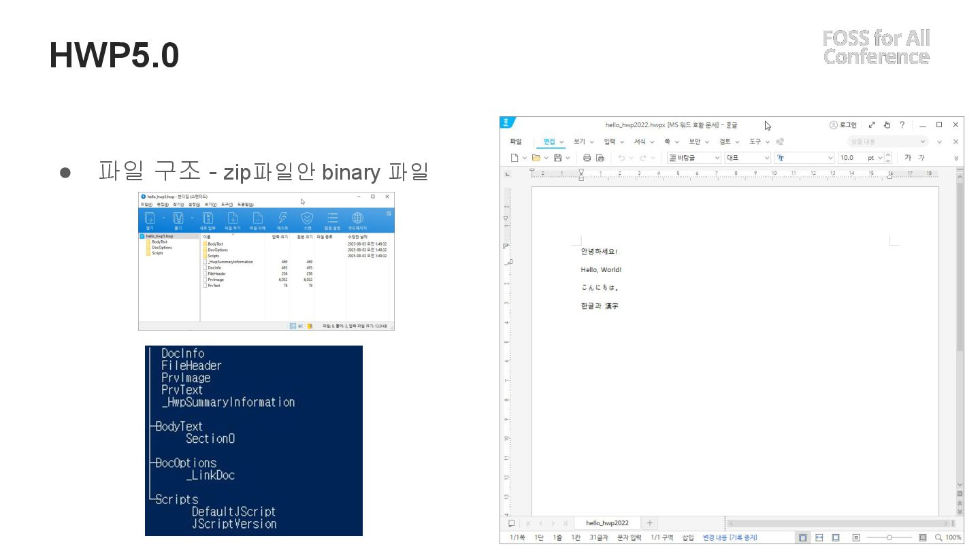The width and height of the screenshot is (980, 551).
Task: Click the new document icon in Hangul toolbar
Action: coord(515,158)
